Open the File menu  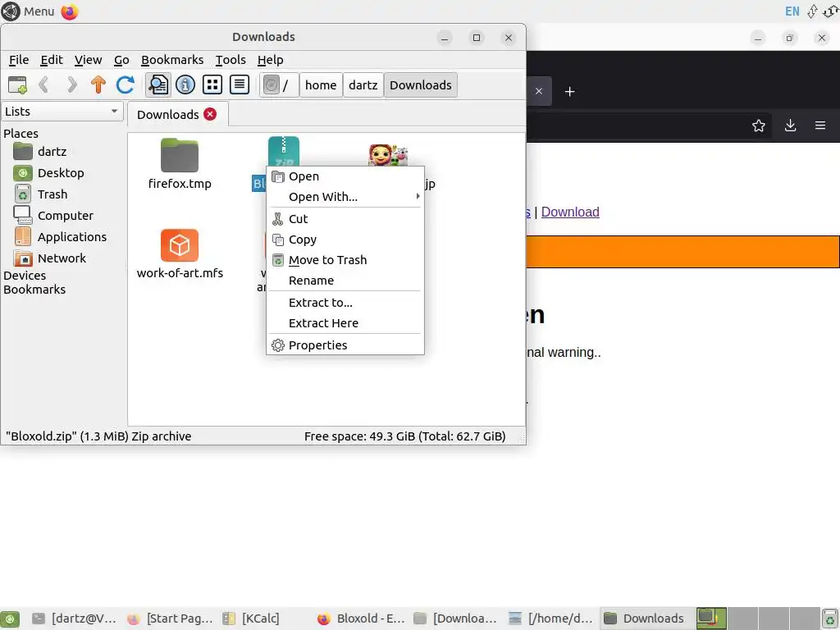pos(19,60)
